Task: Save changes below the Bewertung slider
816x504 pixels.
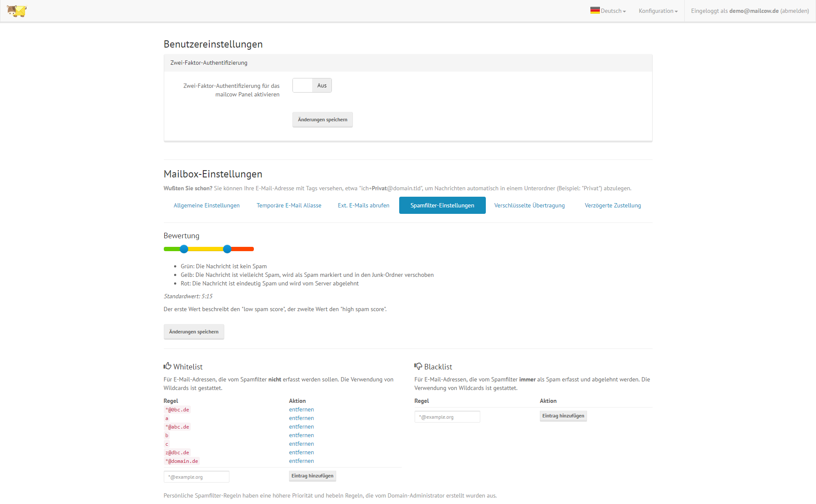Action: pyautogui.click(x=194, y=332)
